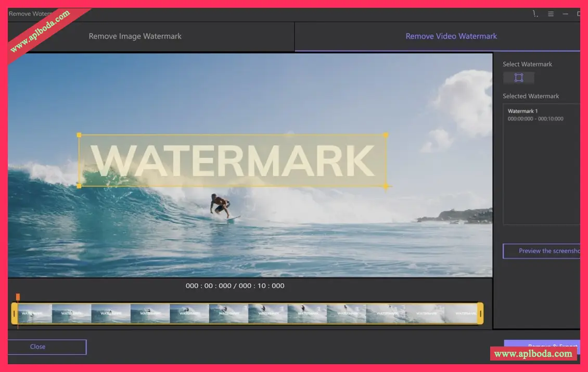Click the right yellow trim handle of timeline
588x372 pixels.
[480, 314]
